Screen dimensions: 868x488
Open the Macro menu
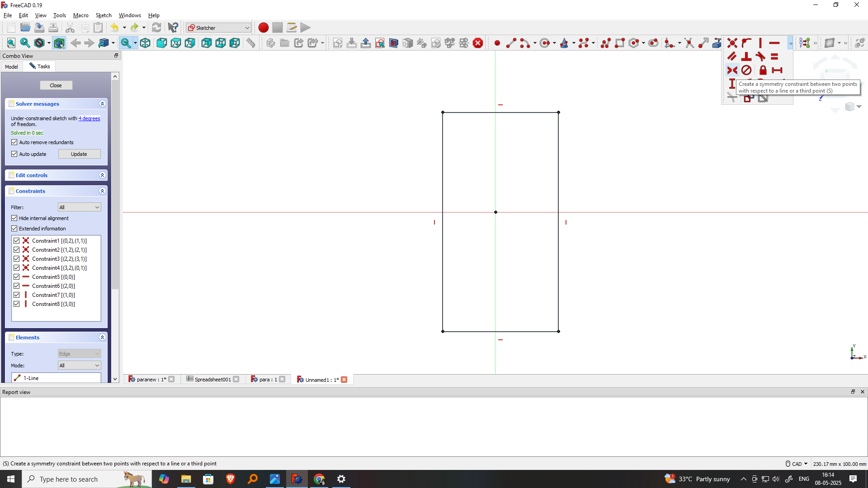click(81, 15)
